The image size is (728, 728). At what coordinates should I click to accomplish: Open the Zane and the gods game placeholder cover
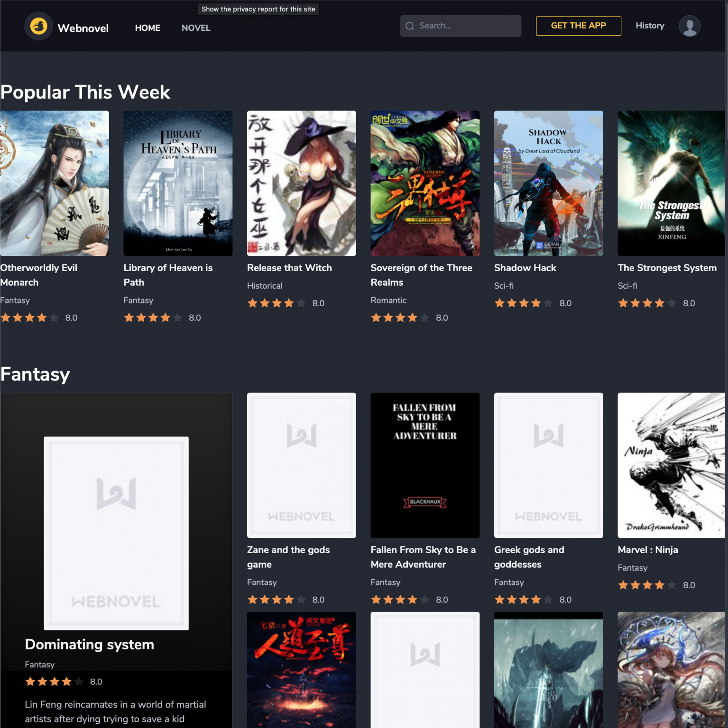pos(301,465)
